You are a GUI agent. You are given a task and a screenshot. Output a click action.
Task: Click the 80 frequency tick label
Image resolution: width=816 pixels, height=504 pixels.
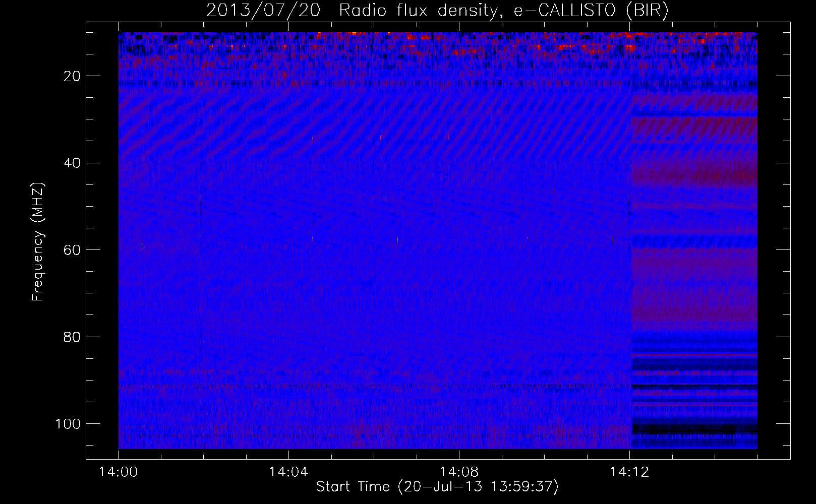(72, 337)
